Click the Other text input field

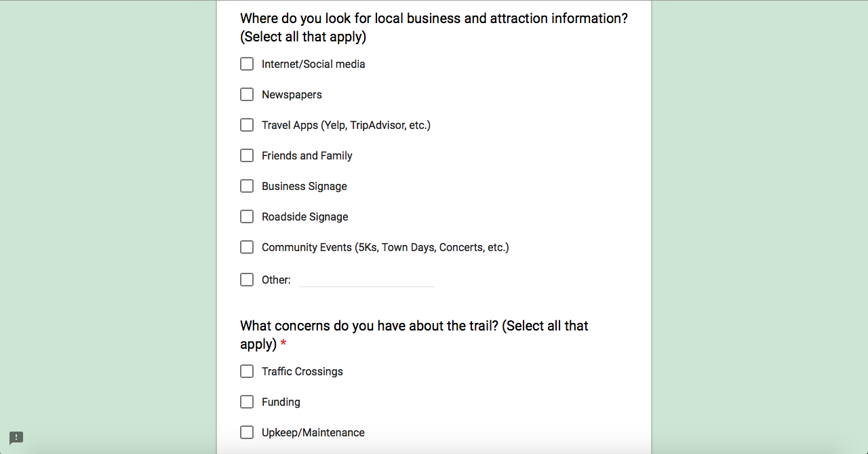[x=366, y=280]
